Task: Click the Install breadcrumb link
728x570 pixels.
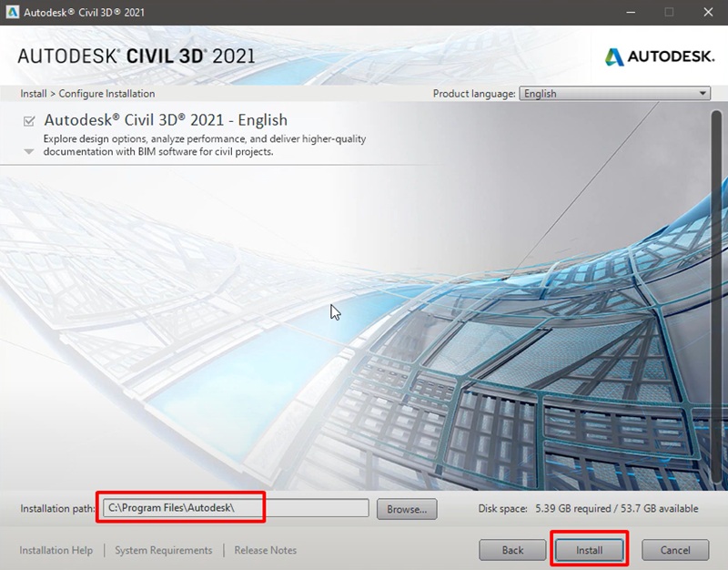Action: pos(35,93)
